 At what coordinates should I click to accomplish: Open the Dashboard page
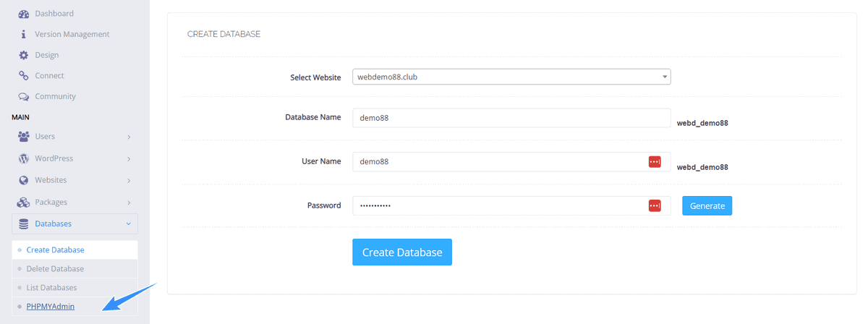[x=54, y=14]
